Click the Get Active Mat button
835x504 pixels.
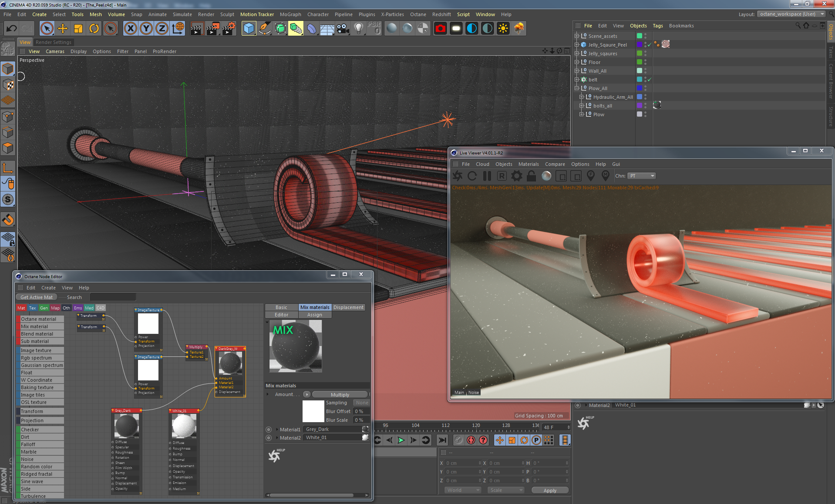point(36,297)
